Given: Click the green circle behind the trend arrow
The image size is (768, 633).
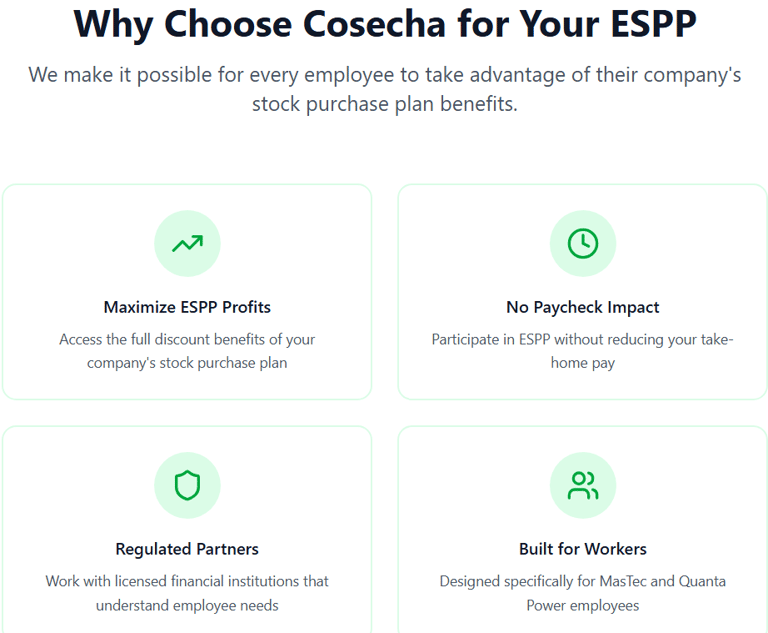Looking at the screenshot, I should pyautogui.click(x=187, y=243).
